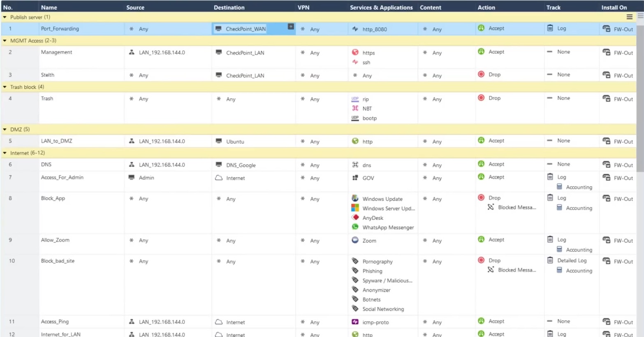Click the plus icon in the CheckPoint_WAN destination cell

point(291,26)
